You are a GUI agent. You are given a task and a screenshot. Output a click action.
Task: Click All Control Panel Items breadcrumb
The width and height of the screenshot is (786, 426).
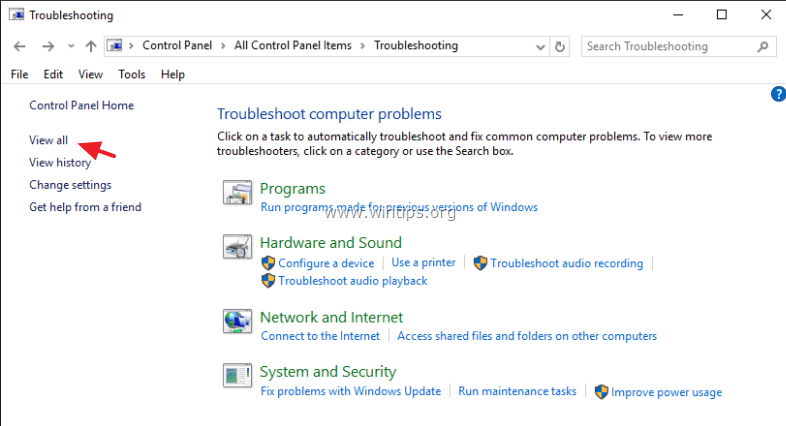(x=293, y=46)
